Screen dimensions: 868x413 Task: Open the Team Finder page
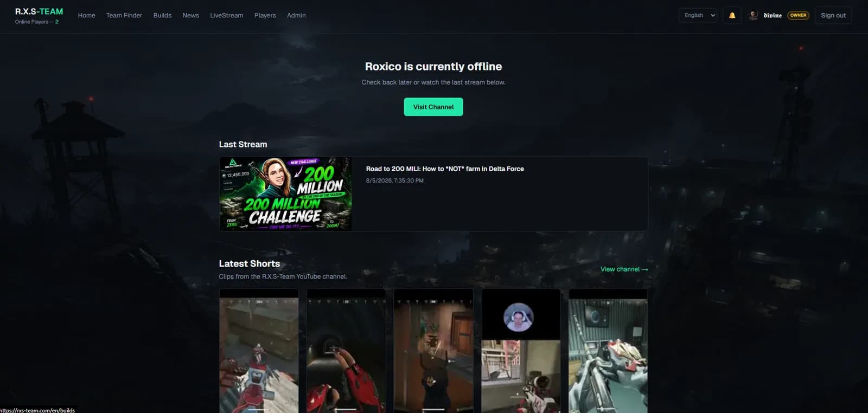pos(124,15)
